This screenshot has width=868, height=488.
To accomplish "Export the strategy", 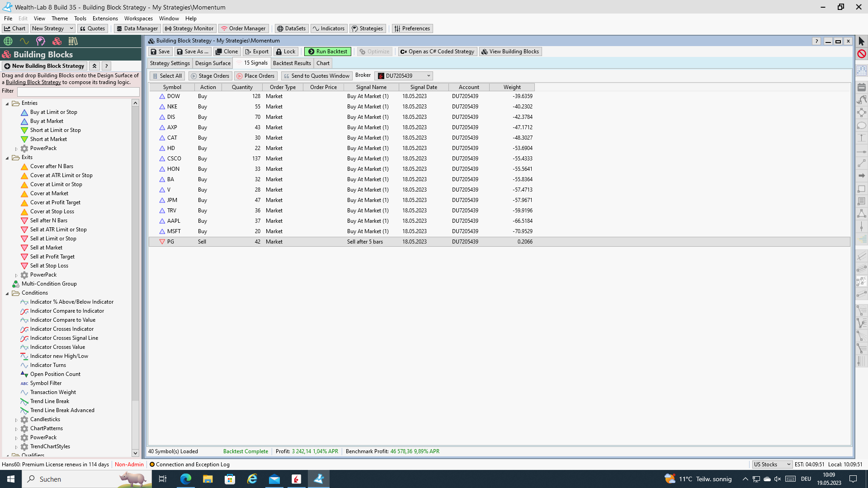I will (x=257, y=52).
